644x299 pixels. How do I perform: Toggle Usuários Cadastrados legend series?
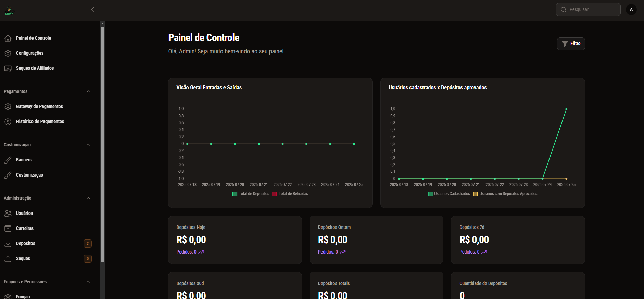coord(449,194)
